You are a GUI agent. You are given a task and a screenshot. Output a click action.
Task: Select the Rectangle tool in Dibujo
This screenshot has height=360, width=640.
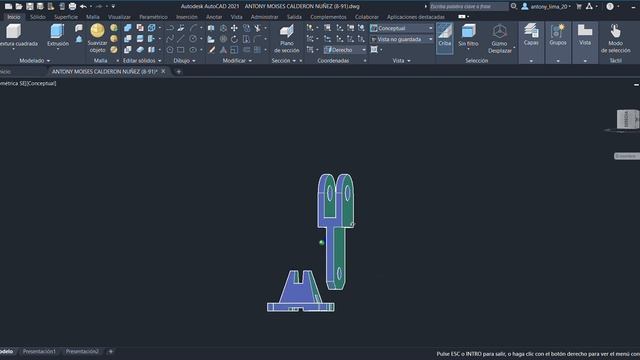pyautogui.click(x=181, y=50)
